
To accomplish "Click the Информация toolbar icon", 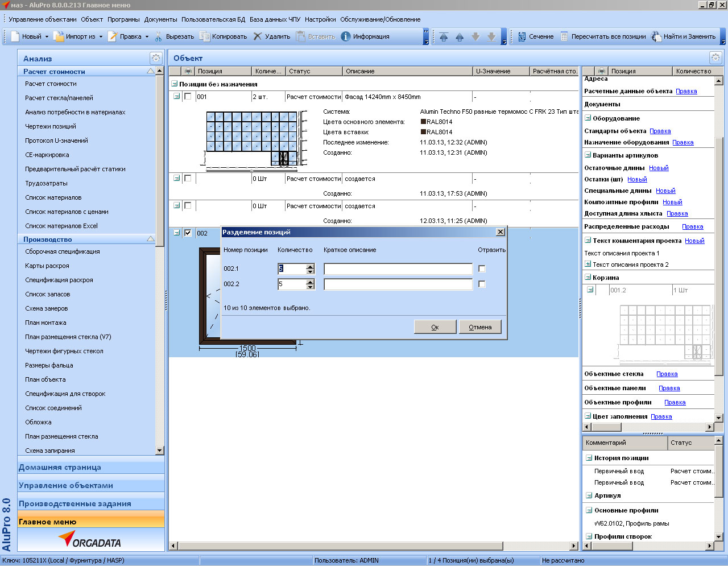I will tap(345, 36).
